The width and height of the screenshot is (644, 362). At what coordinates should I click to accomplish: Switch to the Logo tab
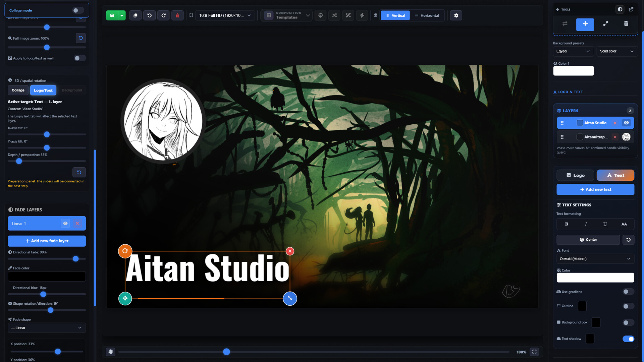pos(575,175)
